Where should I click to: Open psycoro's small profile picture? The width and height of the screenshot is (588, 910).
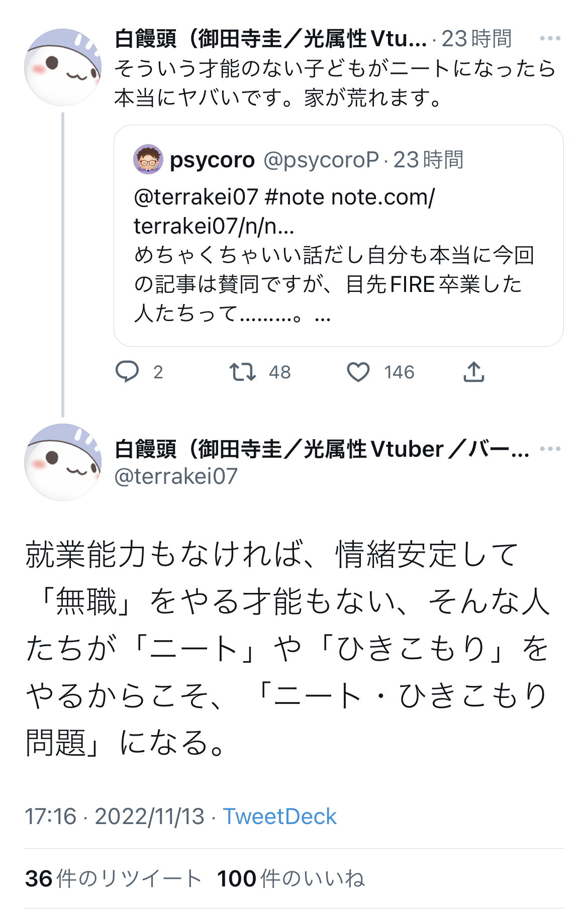(148, 159)
